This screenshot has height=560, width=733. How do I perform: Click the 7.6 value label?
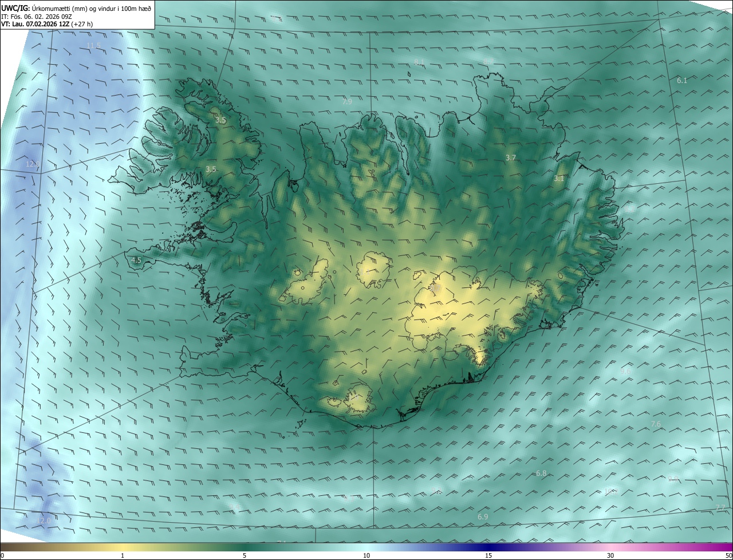click(x=656, y=424)
